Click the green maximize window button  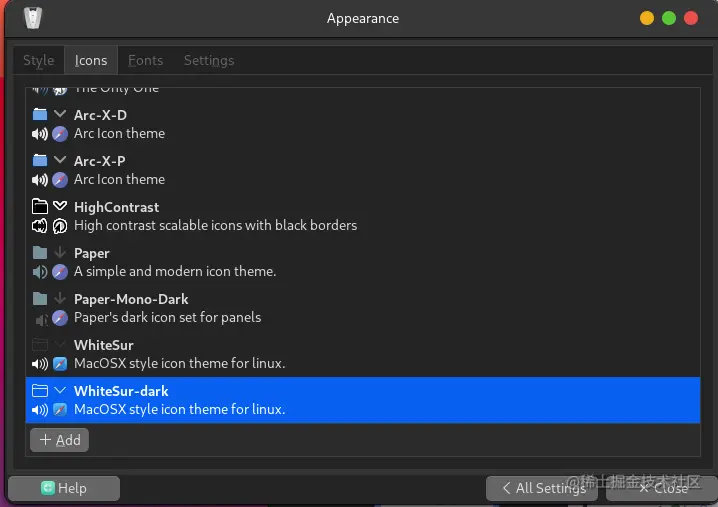(669, 18)
